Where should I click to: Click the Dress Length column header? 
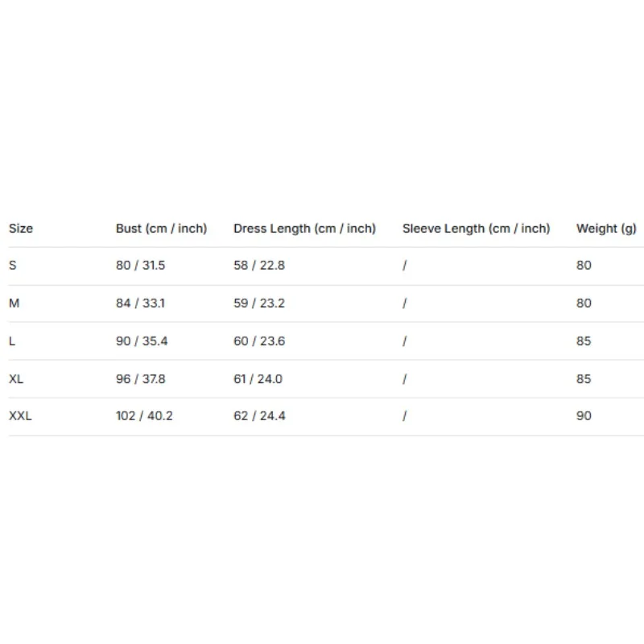305,229
